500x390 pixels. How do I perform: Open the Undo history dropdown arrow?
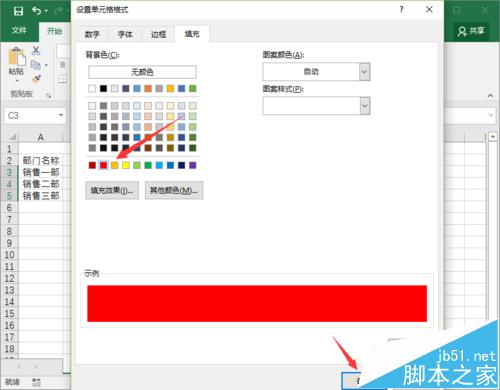coord(46,11)
